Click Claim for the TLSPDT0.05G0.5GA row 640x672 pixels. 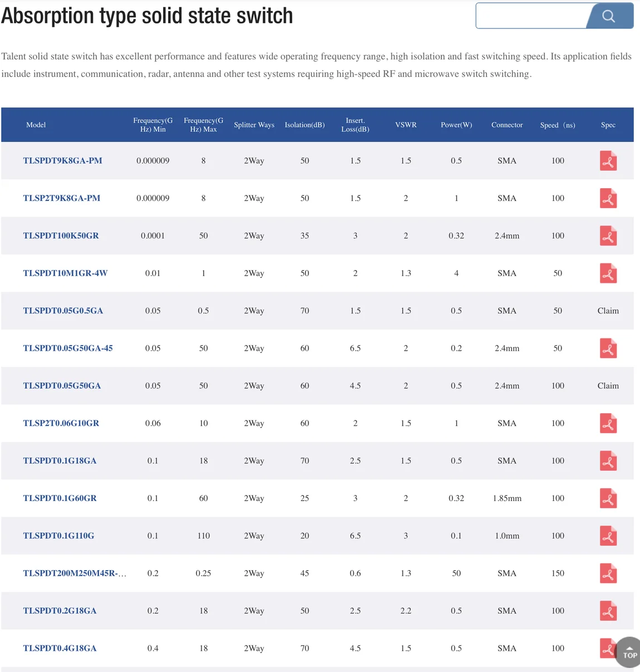click(608, 311)
